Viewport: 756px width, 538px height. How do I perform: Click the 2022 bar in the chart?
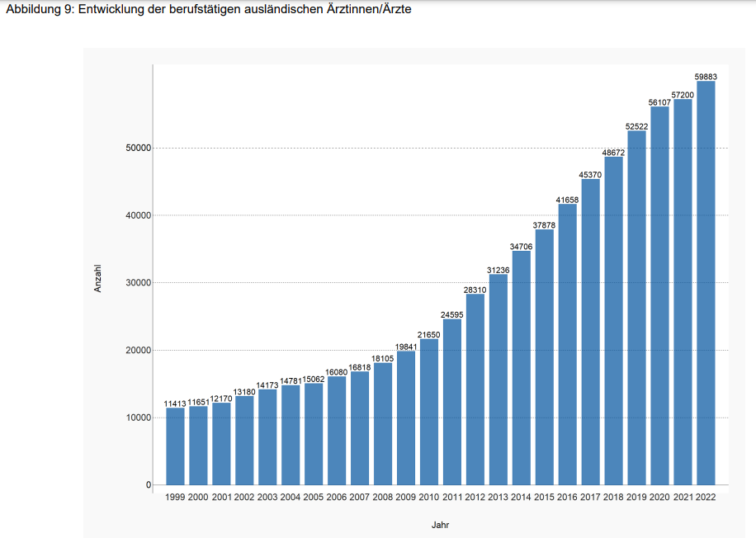(705, 283)
